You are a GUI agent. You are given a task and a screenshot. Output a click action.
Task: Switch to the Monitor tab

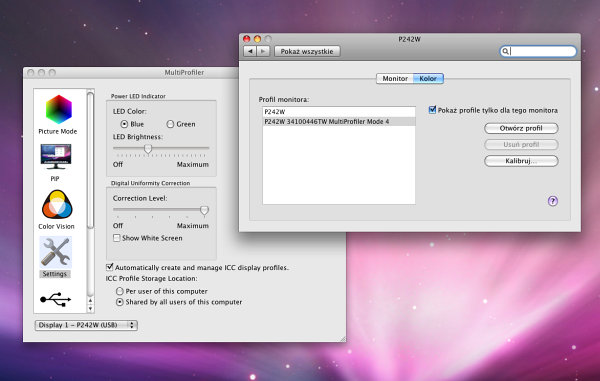[x=395, y=78]
